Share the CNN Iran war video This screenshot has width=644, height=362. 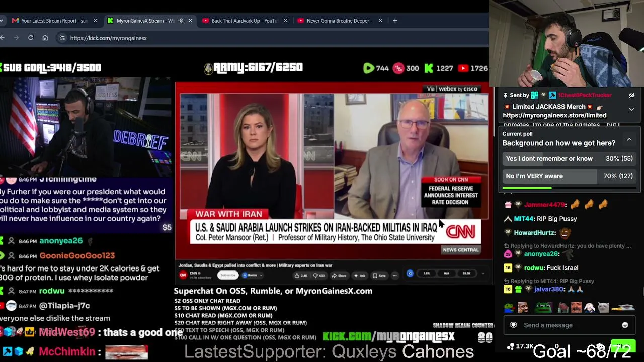pos(339,275)
